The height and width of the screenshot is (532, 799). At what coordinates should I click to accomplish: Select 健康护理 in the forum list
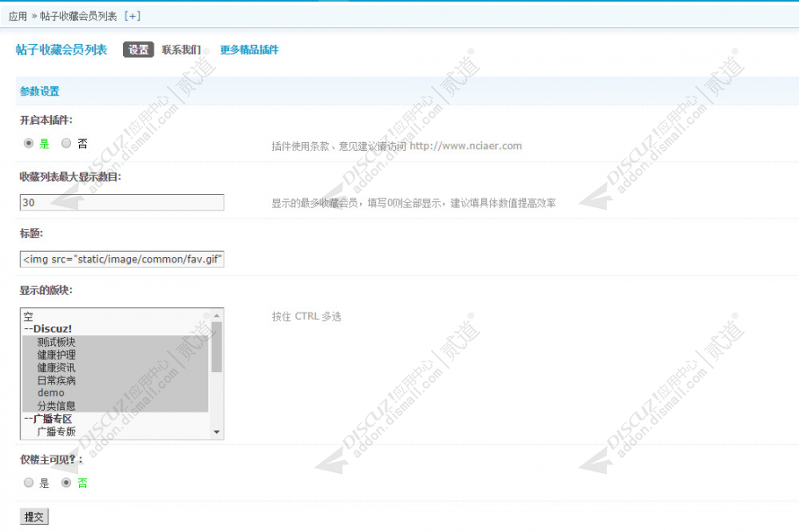(115, 354)
